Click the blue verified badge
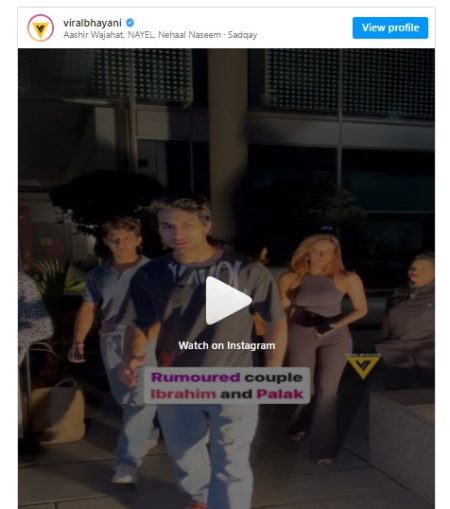450x509 pixels. (x=130, y=23)
